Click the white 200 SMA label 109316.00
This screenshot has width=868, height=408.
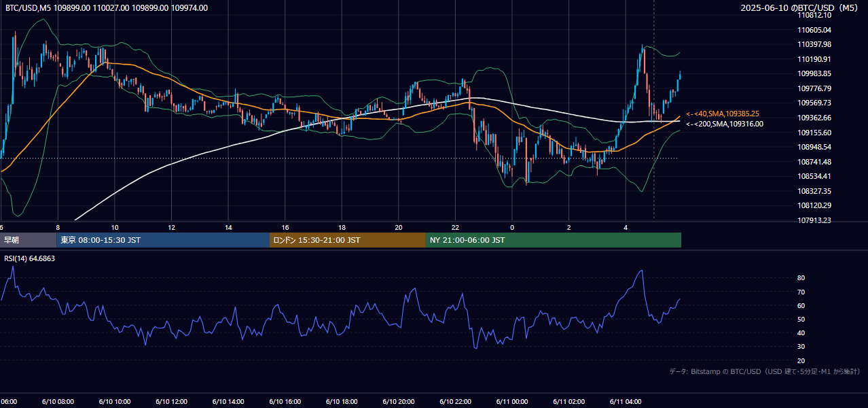click(x=725, y=124)
